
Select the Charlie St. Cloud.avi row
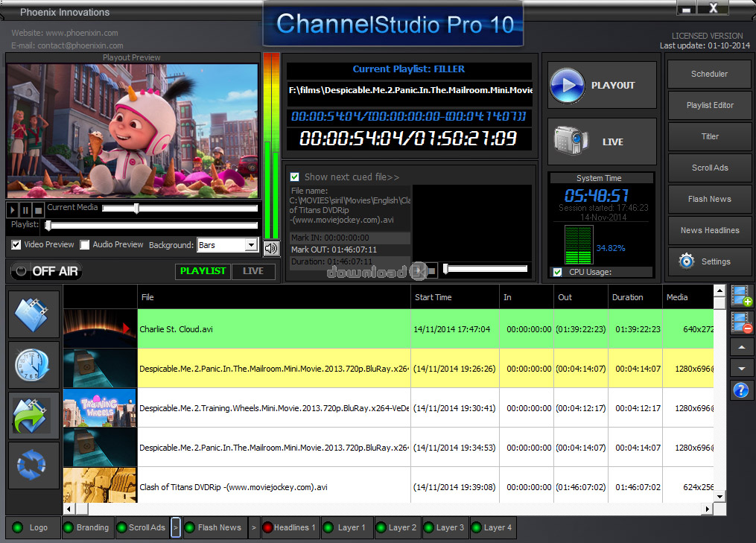(x=388, y=329)
